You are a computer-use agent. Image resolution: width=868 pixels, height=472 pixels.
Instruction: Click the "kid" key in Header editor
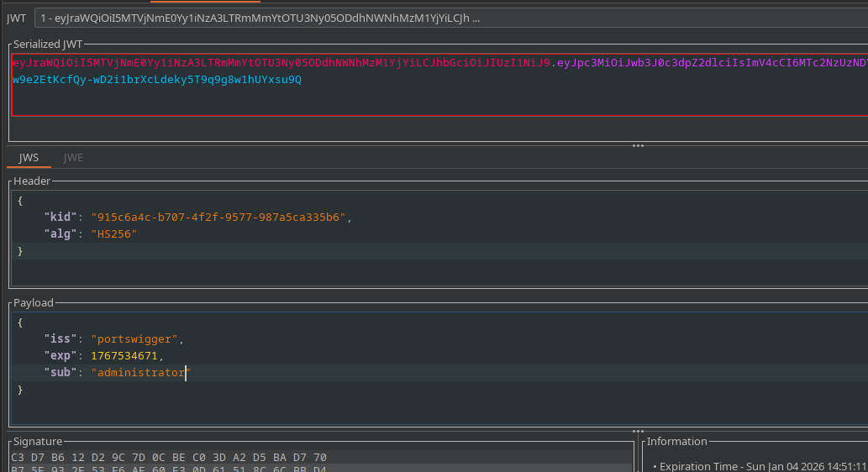(60, 218)
